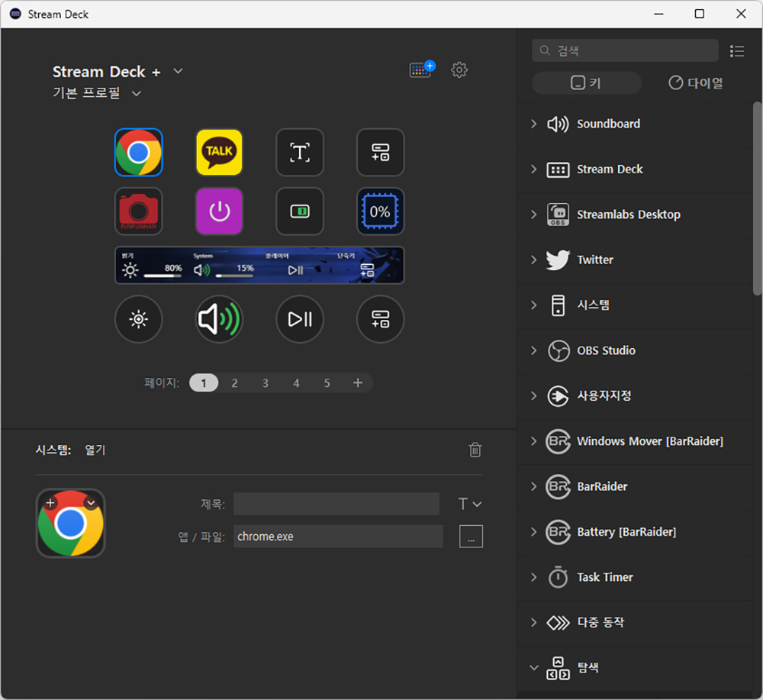The width and height of the screenshot is (763, 700).
Task: Select the brightness dial
Action: tap(139, 319)
